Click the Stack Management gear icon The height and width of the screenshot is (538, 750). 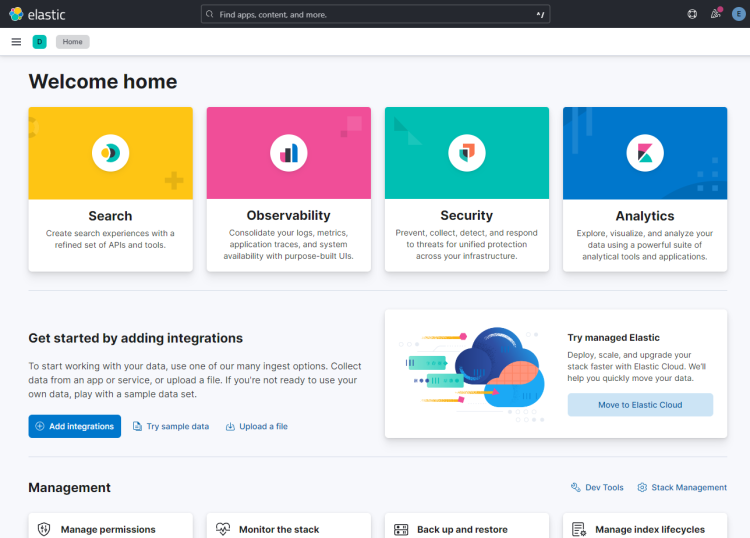pos(642,487)
